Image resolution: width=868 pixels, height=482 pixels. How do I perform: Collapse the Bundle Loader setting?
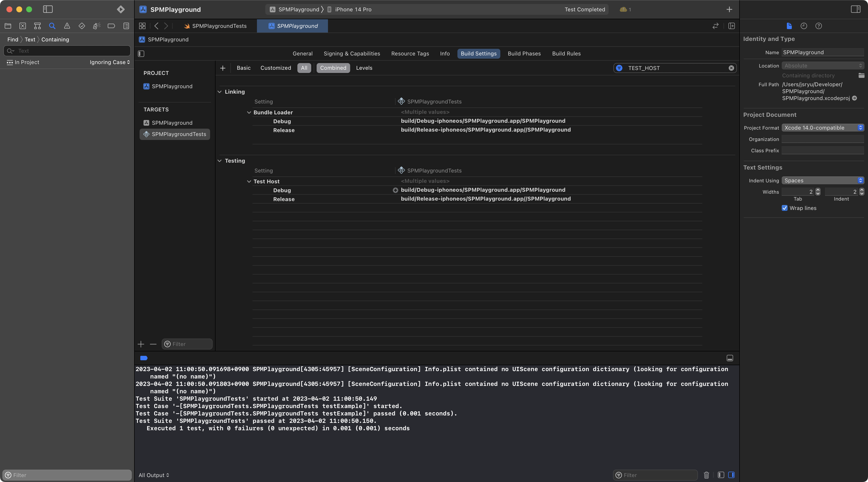(x=249, y=113)
